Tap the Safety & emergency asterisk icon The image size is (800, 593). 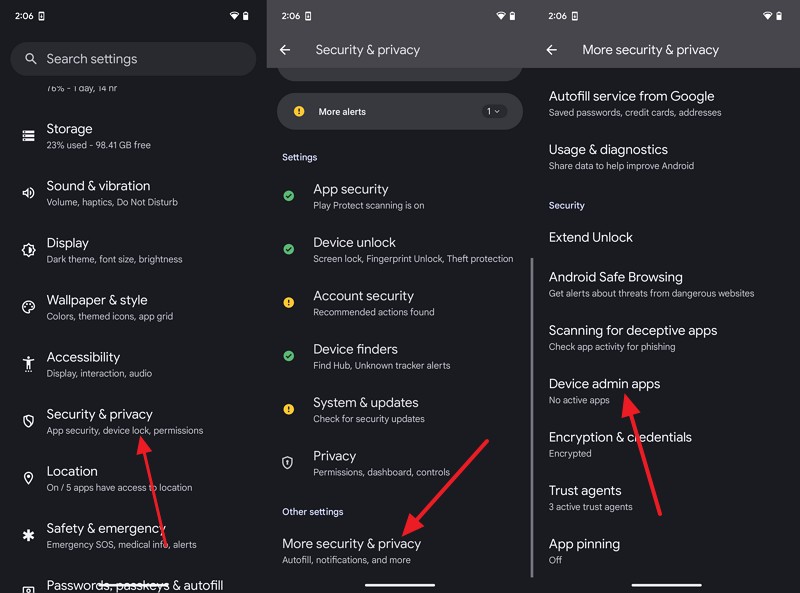pos(29,535)
